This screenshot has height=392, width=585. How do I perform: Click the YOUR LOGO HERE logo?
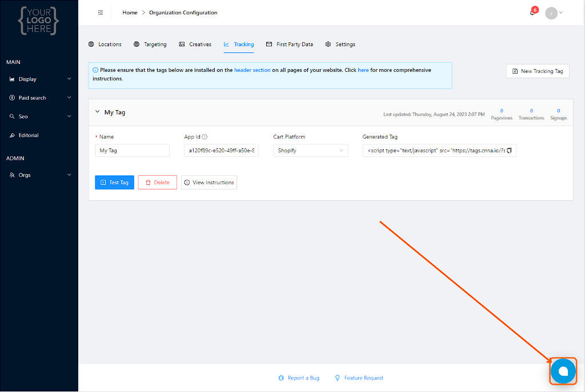tap(38, 21)
